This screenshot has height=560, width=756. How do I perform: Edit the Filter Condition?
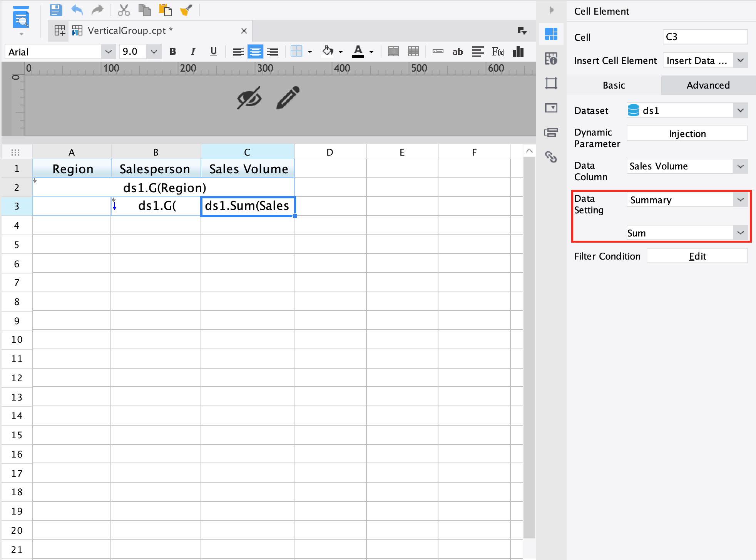697,256
